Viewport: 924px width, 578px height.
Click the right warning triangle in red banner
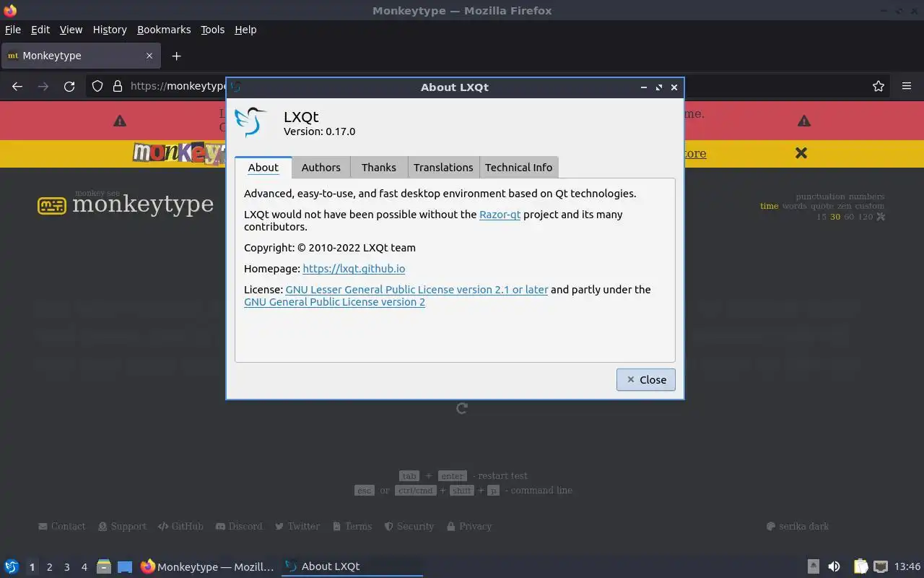coord(804,121)
